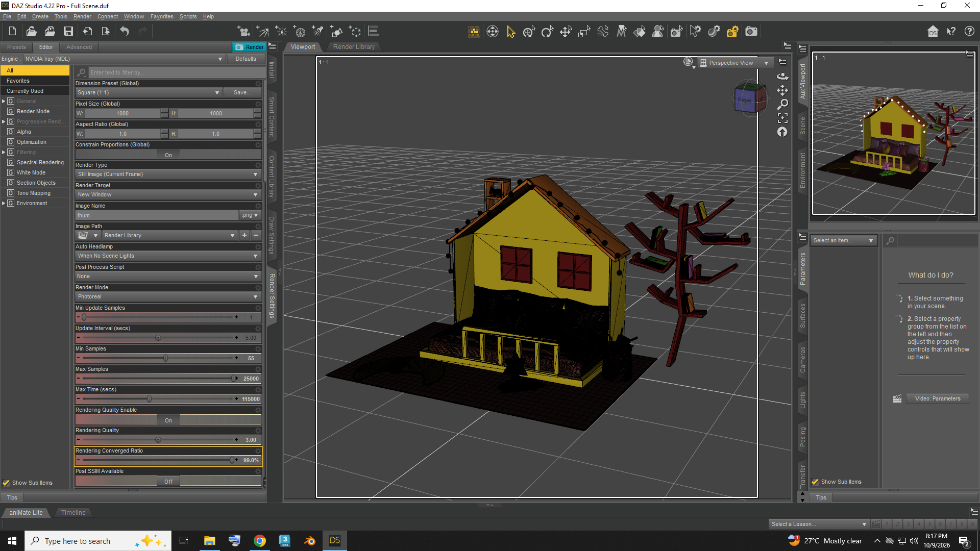
Task: Expand the Environment category tree item
Action: (x=4, y=203)
